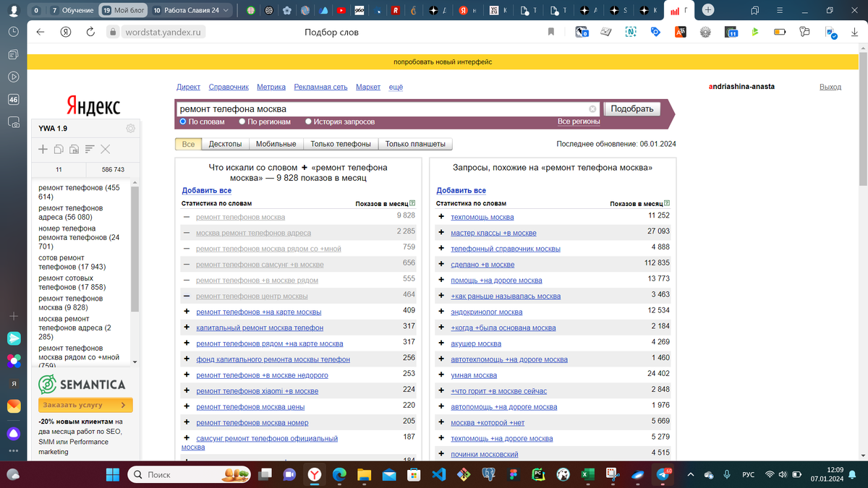Show hidden system tray icons chevron
Viewport: 868px width, 488px height.
689,475
